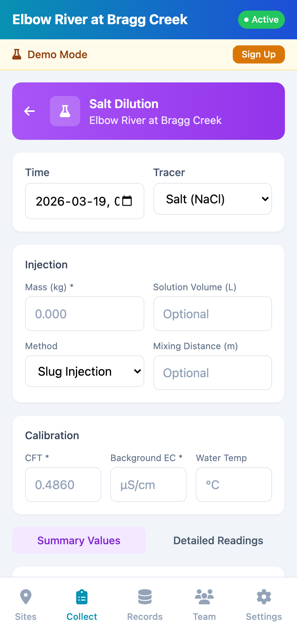Focus the Background EC field
Screen dimensions: 297x644
(148, 485)
